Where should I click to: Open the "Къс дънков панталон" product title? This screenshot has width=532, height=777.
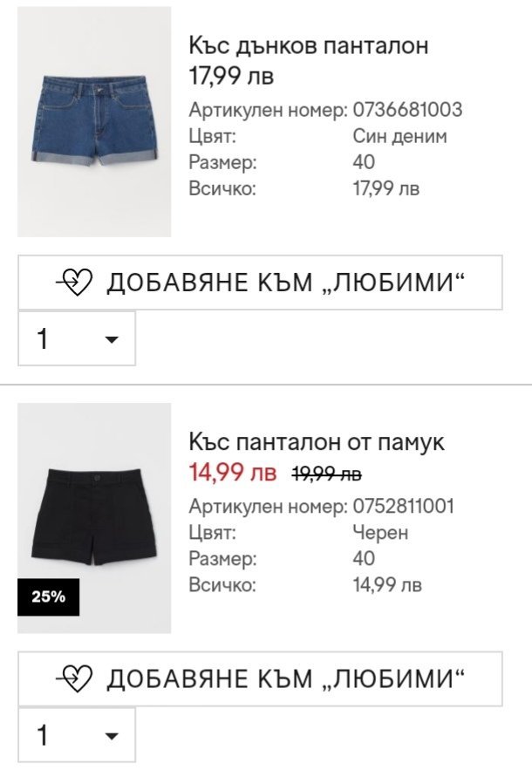point(309,46)
